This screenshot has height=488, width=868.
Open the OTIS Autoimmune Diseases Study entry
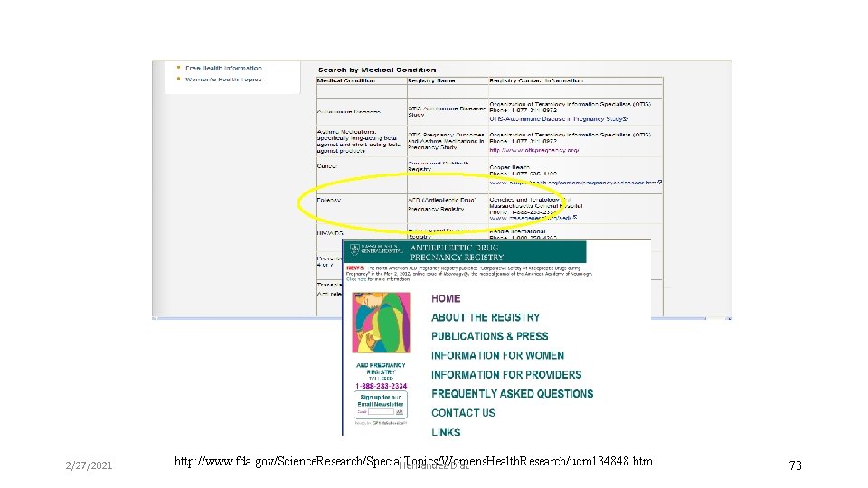point(447,112)
